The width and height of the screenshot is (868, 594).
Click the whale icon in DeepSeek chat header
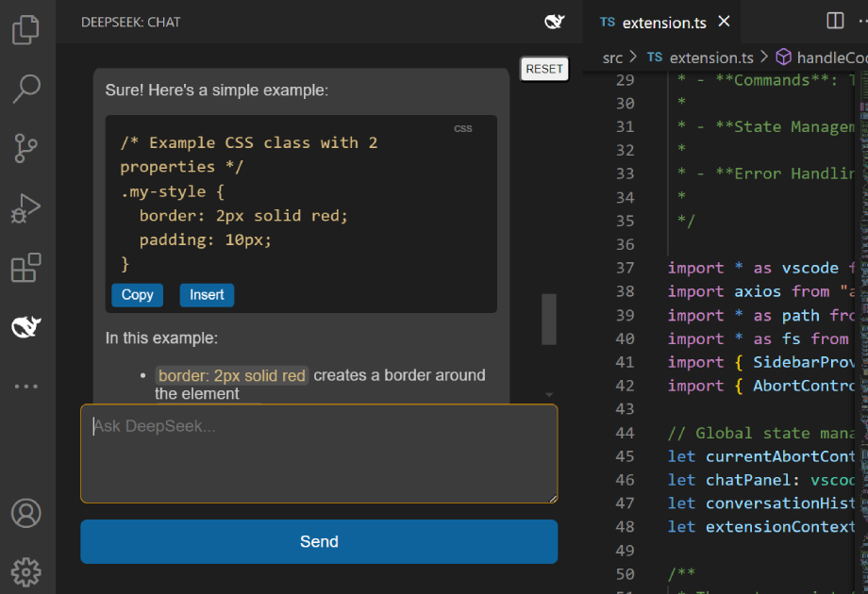click(x=555, y=22)
